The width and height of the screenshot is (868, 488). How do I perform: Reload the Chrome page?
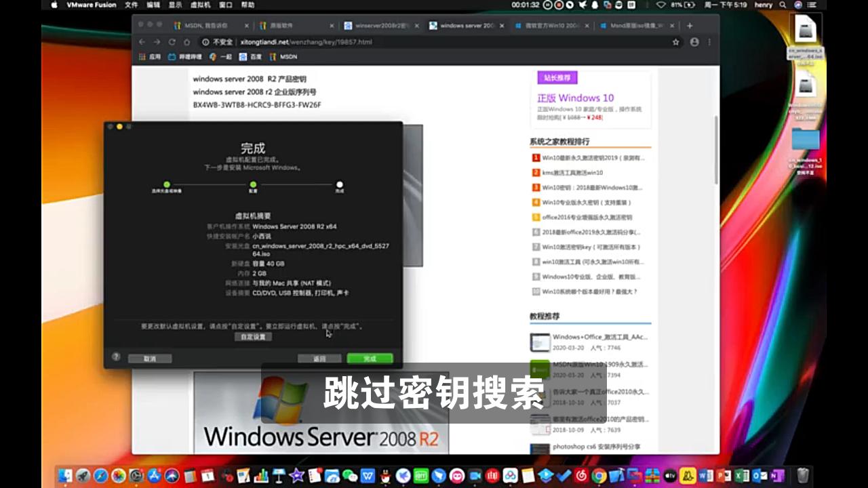(x=172, y=42)
